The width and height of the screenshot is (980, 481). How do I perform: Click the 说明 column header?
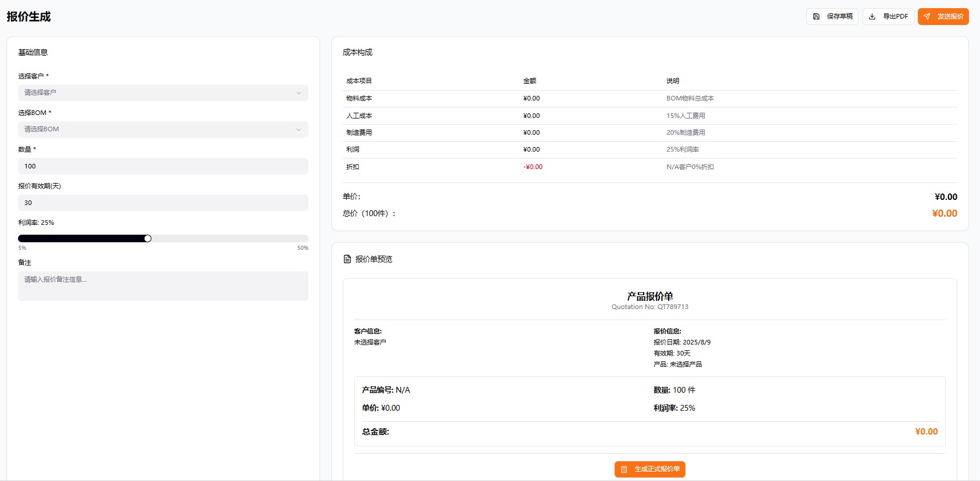(x=673, y=81)
